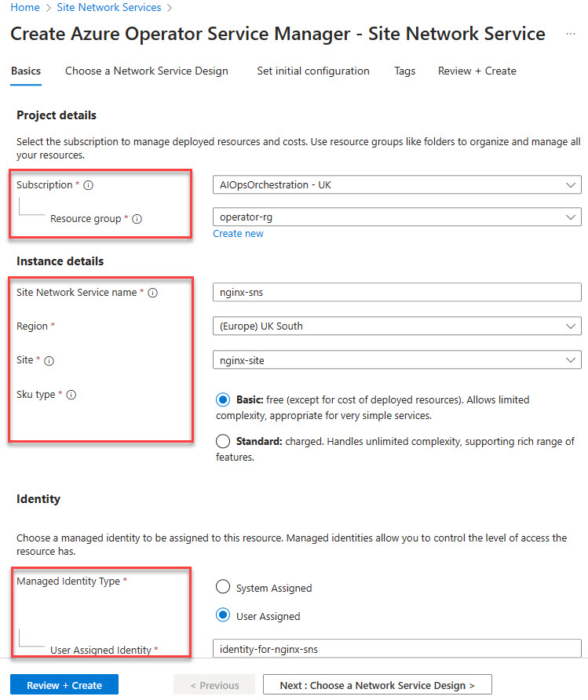
Task: Select the Standard SKU radio button
Action: pyautogui.click(x=223, y=441)
